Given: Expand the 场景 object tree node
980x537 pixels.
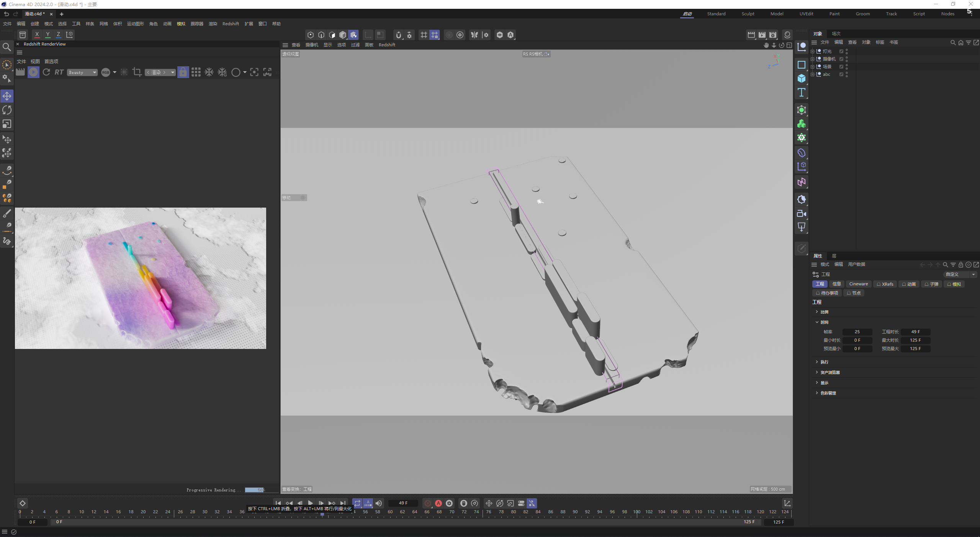Looking at the screenshot, I should tap(812, 67).
